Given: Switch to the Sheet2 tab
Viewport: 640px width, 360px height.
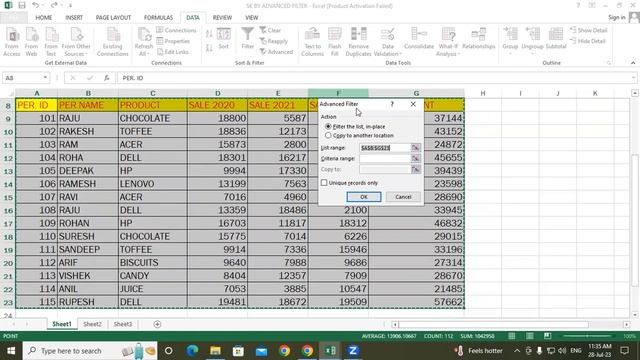Looking at the screenshot, I should pyautogui.click(x=92, y=324).
